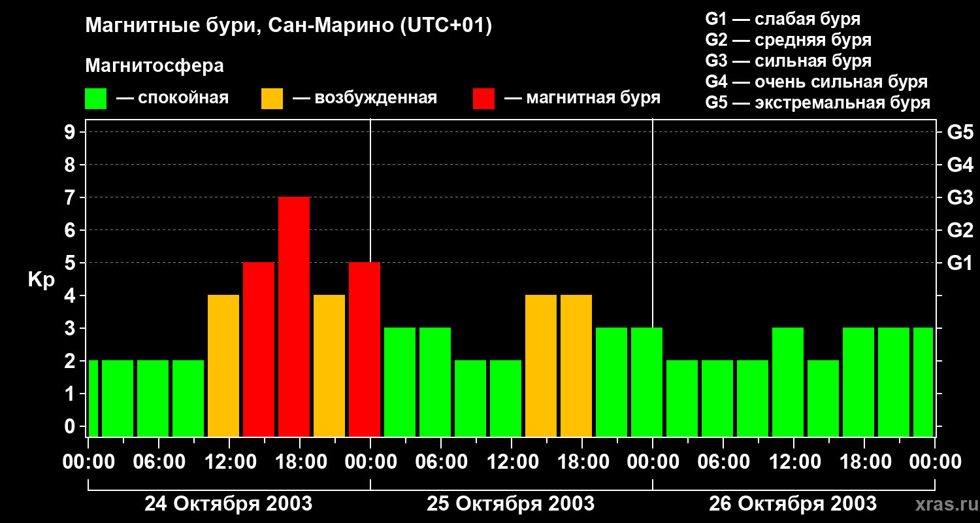Click the red 'магнитная буря' legend swatch
980x523 pixels.
[x=483, y=99]
